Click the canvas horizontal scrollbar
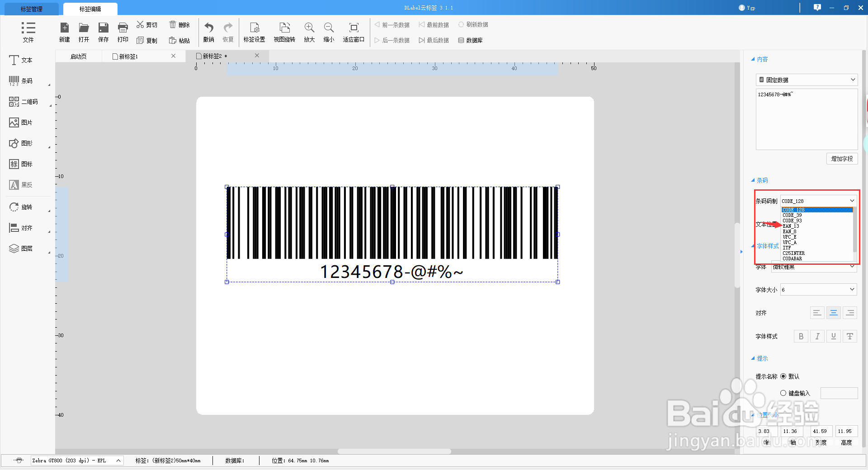This screenshot has height=470, width=868. click(394, 451)
